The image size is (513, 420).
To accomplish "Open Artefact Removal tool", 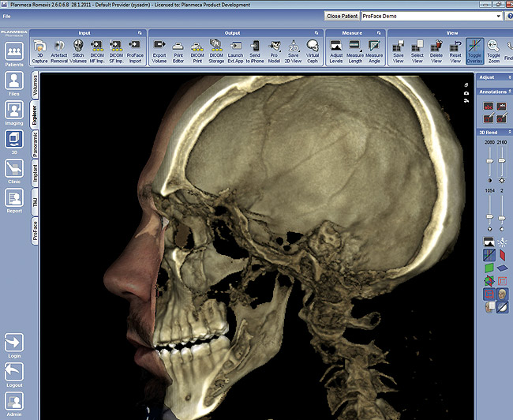I will 59,51.
